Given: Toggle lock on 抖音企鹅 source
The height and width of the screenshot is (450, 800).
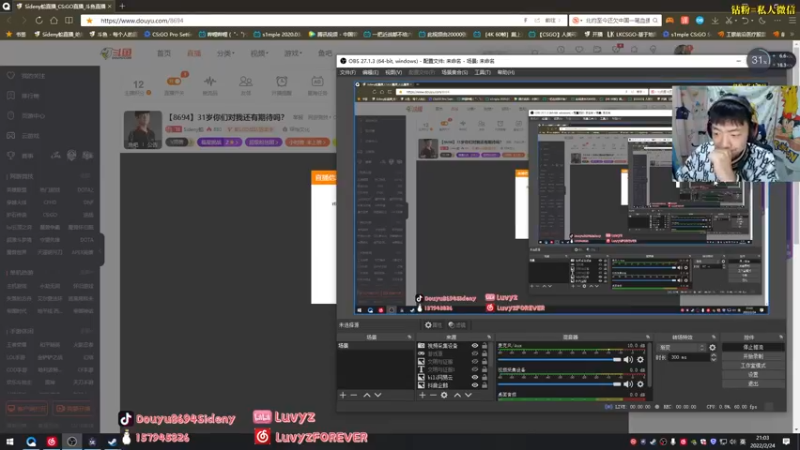Looking at the screenshot, I should tap(484, 385).
